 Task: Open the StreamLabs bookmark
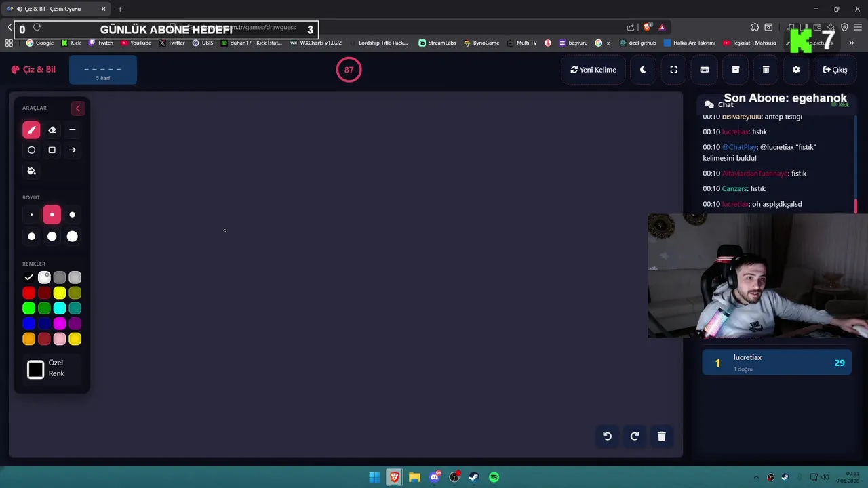(x=437, y=43)
